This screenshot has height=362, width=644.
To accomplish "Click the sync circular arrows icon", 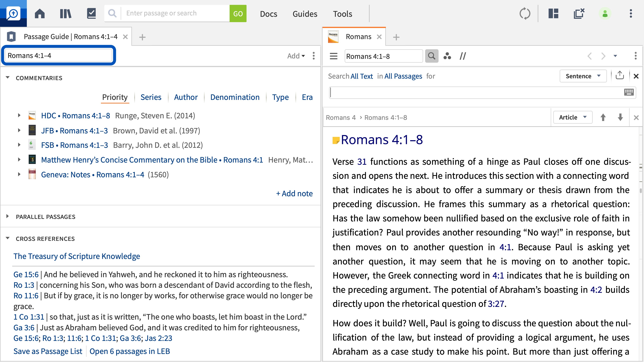I will tap(525, 13).
